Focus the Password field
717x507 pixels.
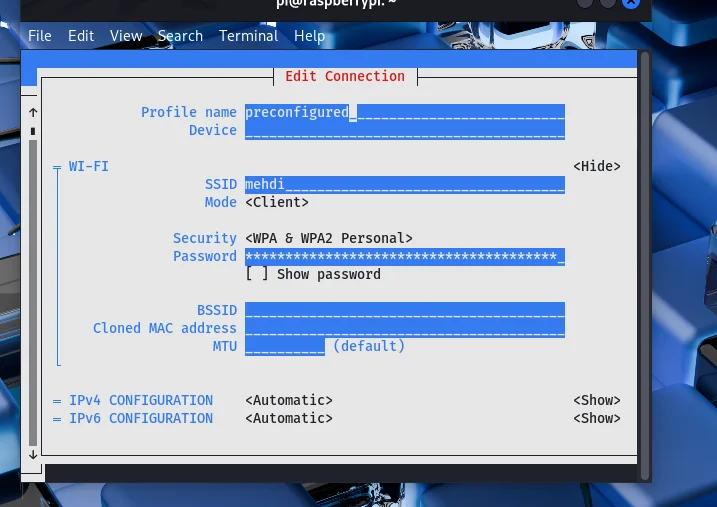click(x=404, y=256)
